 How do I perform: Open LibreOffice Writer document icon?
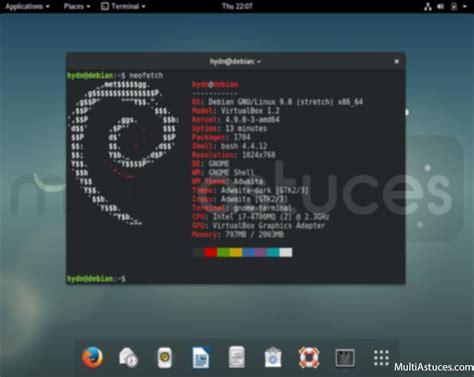click(x=201, y=357)
